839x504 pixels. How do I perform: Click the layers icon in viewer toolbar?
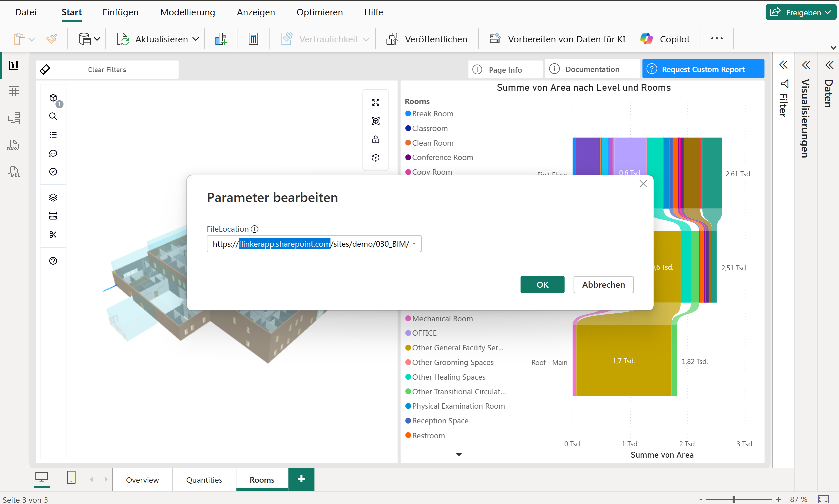[53, 197]
